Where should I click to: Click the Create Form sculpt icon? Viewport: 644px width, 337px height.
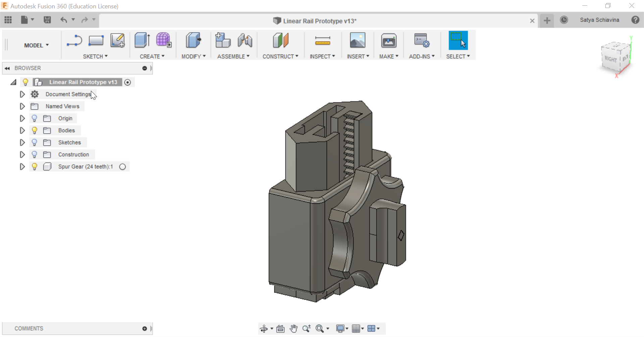pos(164,40)
